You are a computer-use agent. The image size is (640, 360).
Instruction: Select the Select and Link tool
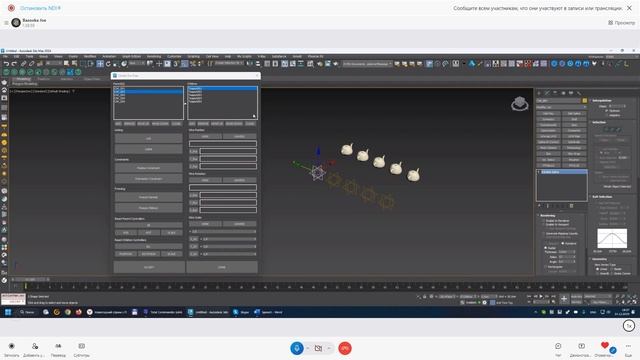[x=23, y=64]
